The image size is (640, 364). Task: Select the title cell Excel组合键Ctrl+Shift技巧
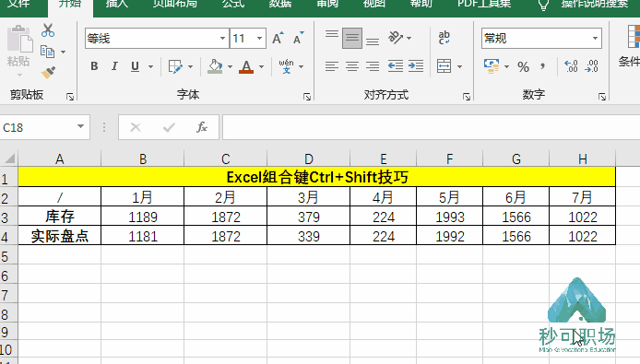point(316,177)
